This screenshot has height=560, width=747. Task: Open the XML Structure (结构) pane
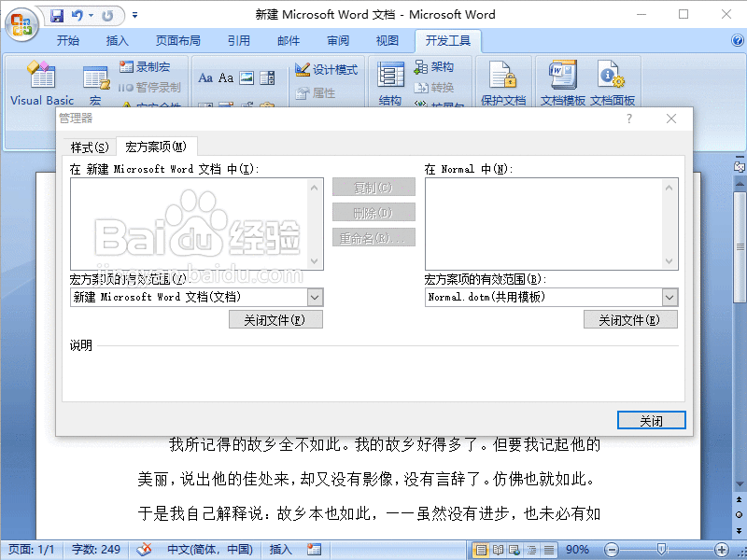[x=390, y=83]
